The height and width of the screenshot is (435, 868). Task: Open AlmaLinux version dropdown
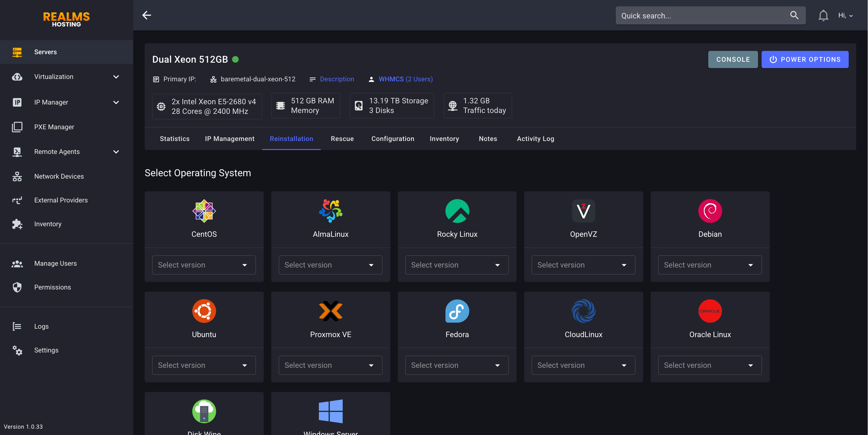tap(331, 265)
